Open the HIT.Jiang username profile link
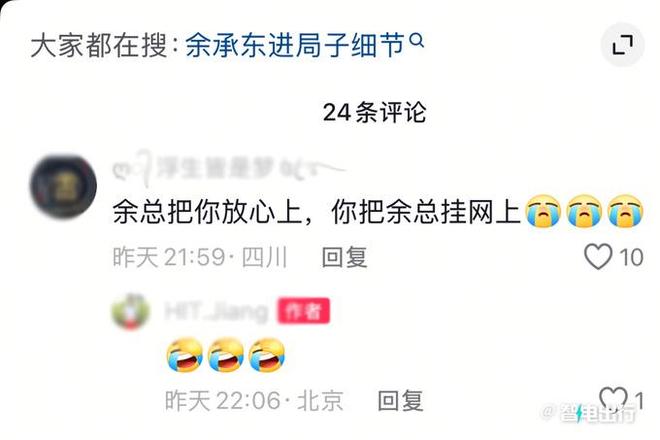This screenshot has width=660, height=440. 216,312
